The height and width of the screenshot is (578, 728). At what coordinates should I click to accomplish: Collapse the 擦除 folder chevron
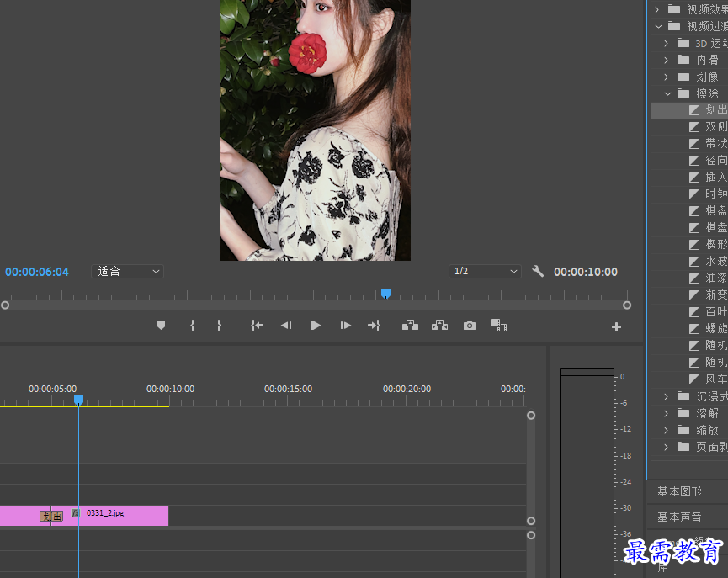(x=667, y=93)
